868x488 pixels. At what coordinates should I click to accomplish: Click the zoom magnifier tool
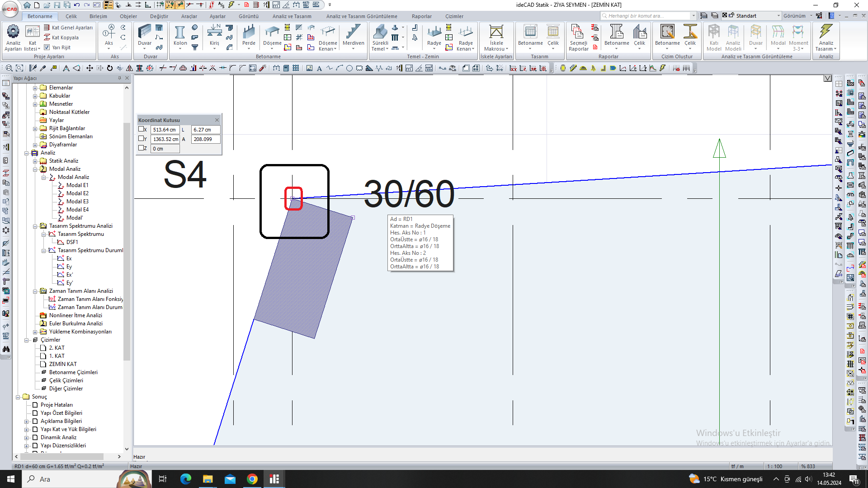click(9, 68)
